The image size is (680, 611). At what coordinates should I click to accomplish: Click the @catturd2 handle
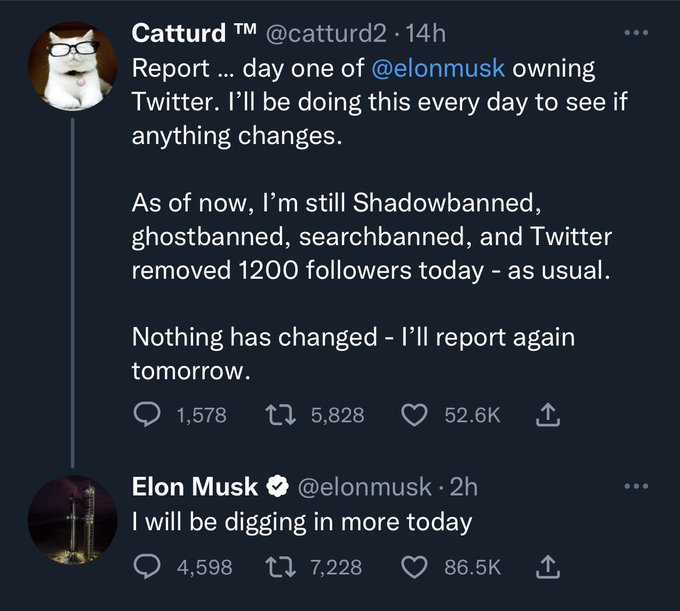click(327, 33)
